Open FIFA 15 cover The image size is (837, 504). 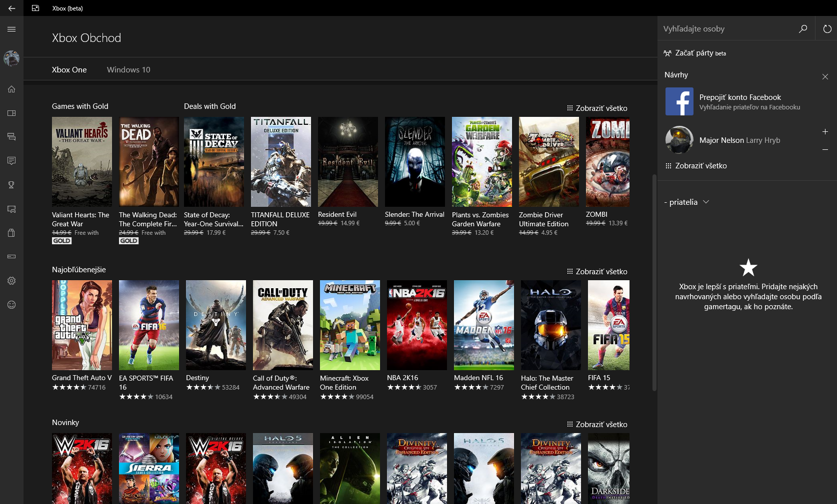608,325
